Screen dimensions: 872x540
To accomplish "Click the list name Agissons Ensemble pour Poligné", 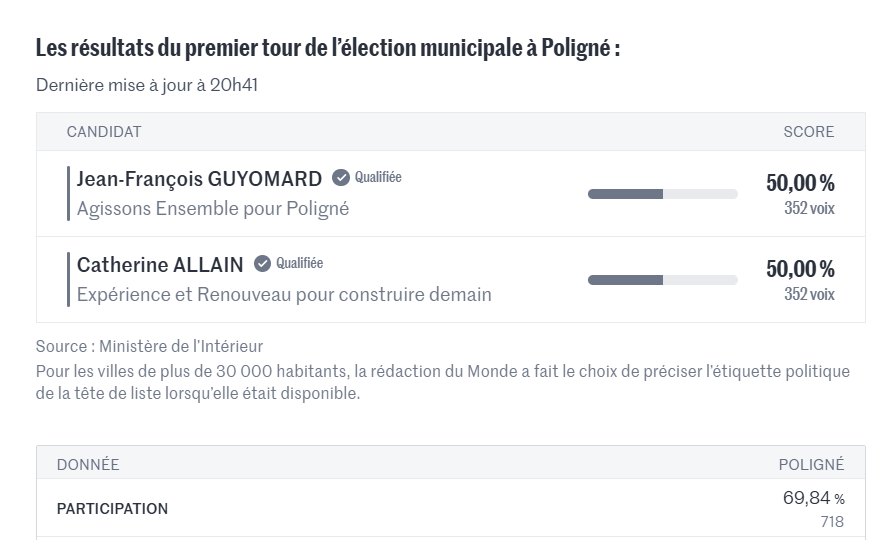I will pyautogui.click(x=213, y=209).
